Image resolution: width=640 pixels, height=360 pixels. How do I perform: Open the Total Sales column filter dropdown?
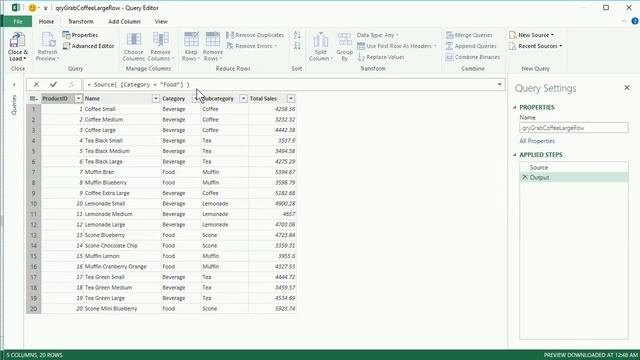pos(291,98)
